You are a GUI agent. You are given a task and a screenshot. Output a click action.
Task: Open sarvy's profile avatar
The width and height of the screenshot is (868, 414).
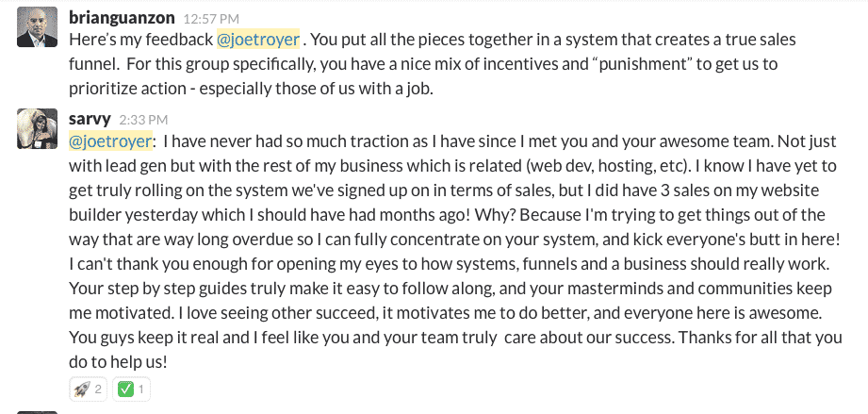[x=37, y=128]
